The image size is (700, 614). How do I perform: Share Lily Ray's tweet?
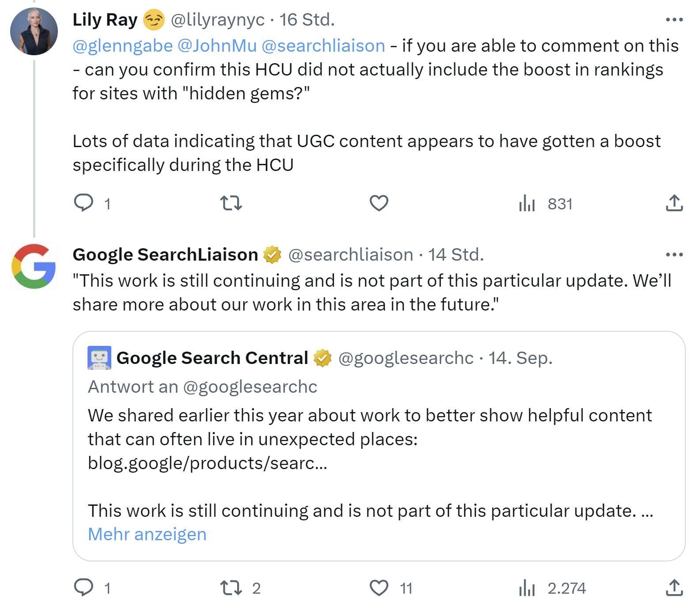(675, 203)
